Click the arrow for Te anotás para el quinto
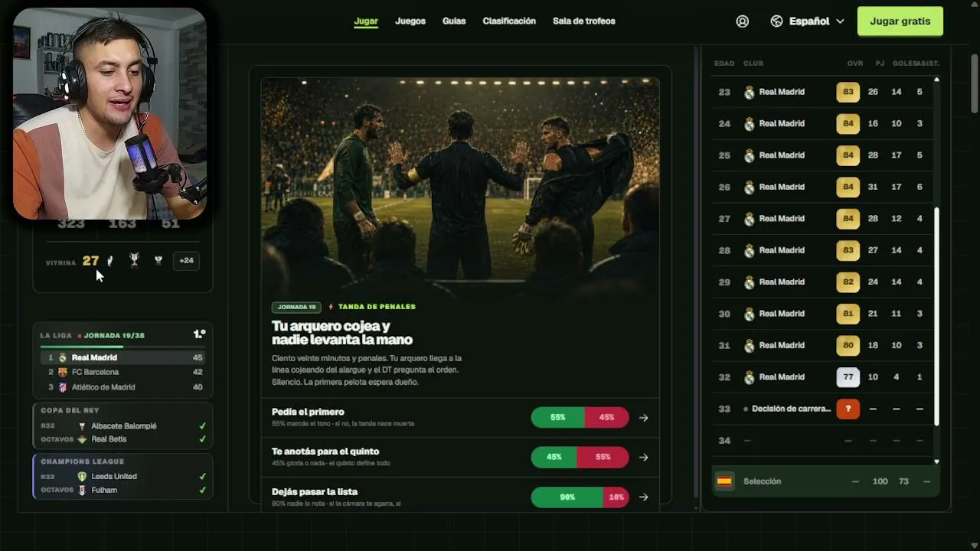 tap(644, 457)
